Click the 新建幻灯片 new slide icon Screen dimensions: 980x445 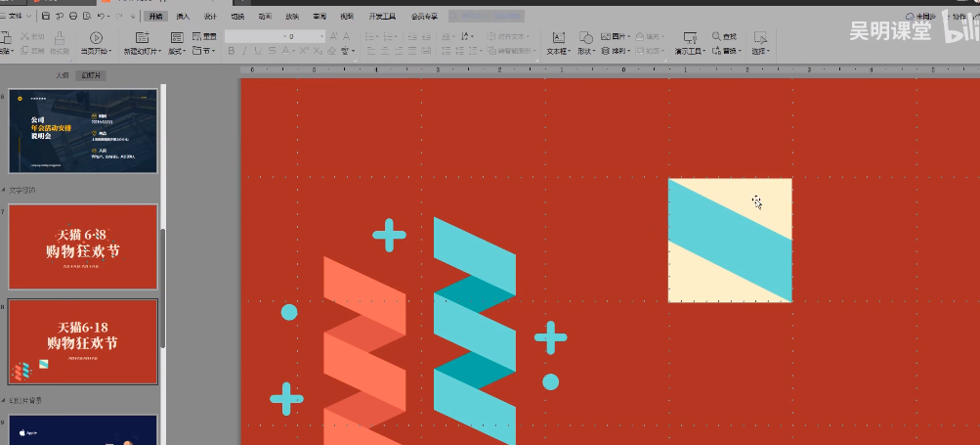143,38
